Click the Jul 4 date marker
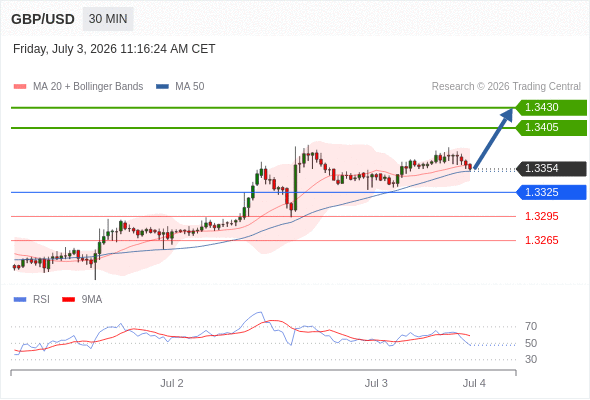Screen dimensions: 590x400 pos(474,383)
